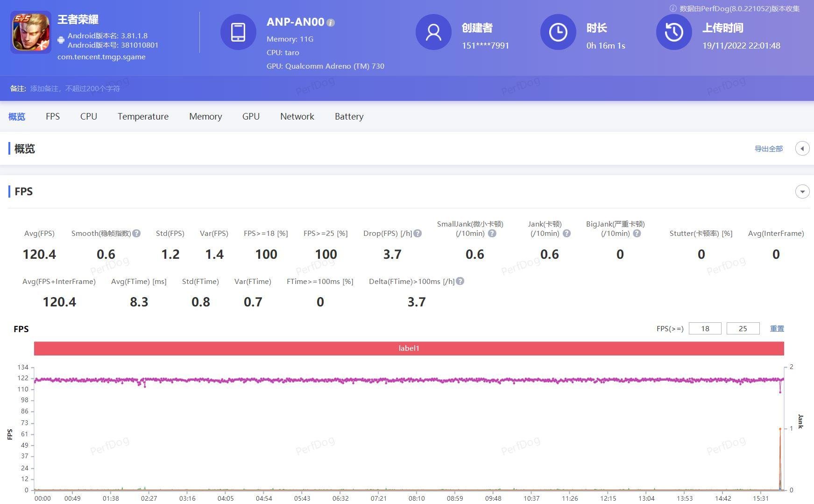Click the FPS threshold field showing 18
The height and width of the screenshot is (504, 814).
(x=705, y=329)
